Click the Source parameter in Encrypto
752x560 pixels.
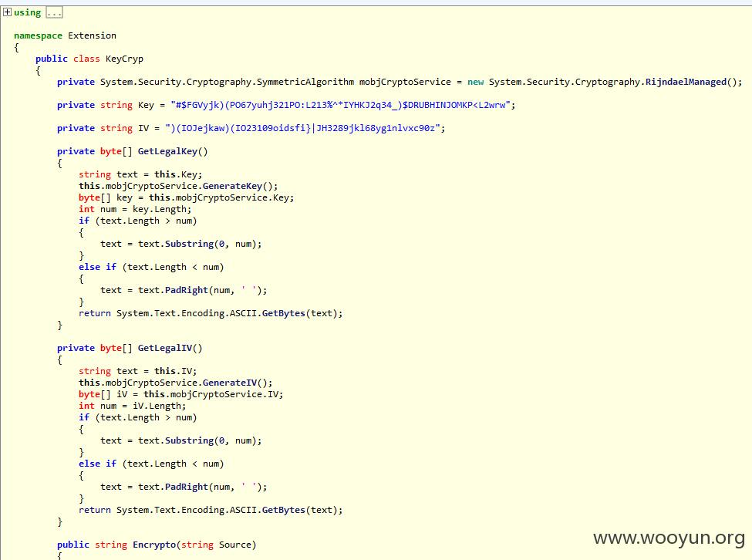pos(235,545)
